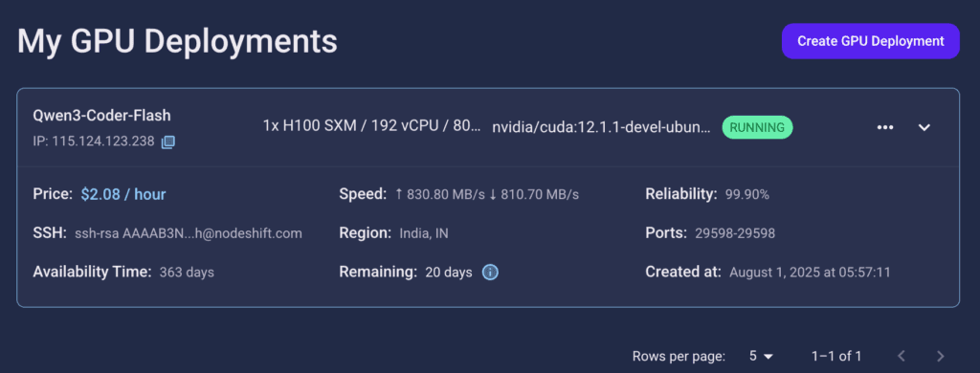Viewport: 980px width, 373px height.
Task: Open the Rows per page dropdown
Action: click(761, 356)
